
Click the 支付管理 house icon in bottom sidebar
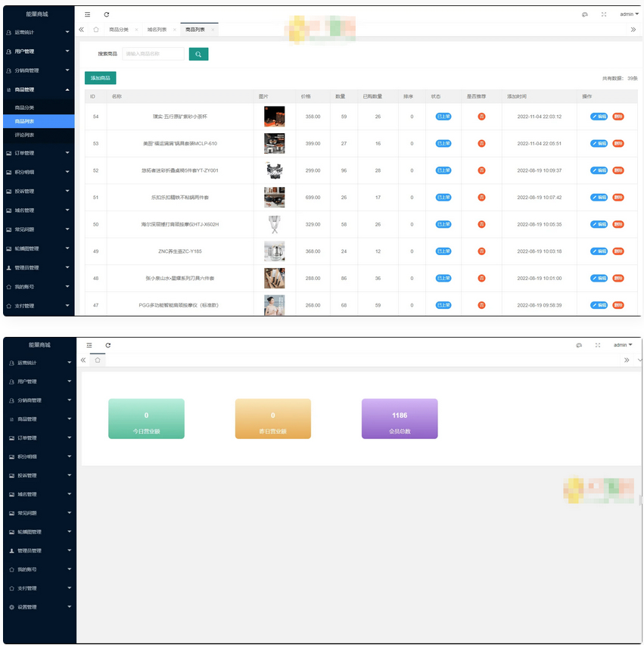point(11,589)
